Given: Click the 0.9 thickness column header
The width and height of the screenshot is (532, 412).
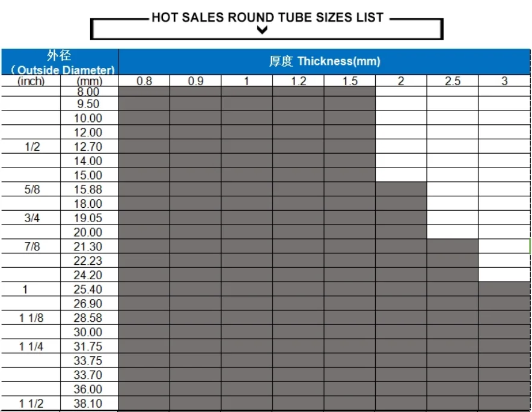Looking at the screenshot, I should click(x=195, y=81).
